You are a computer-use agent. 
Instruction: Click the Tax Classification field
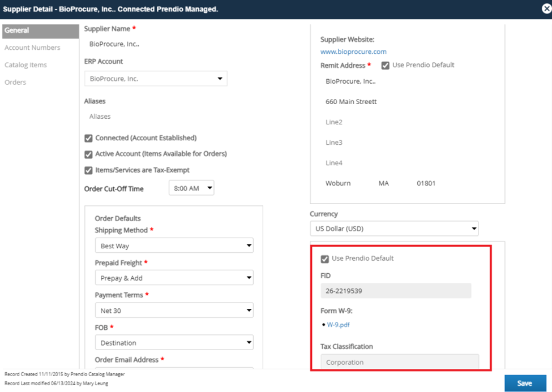tap(400, 362)
